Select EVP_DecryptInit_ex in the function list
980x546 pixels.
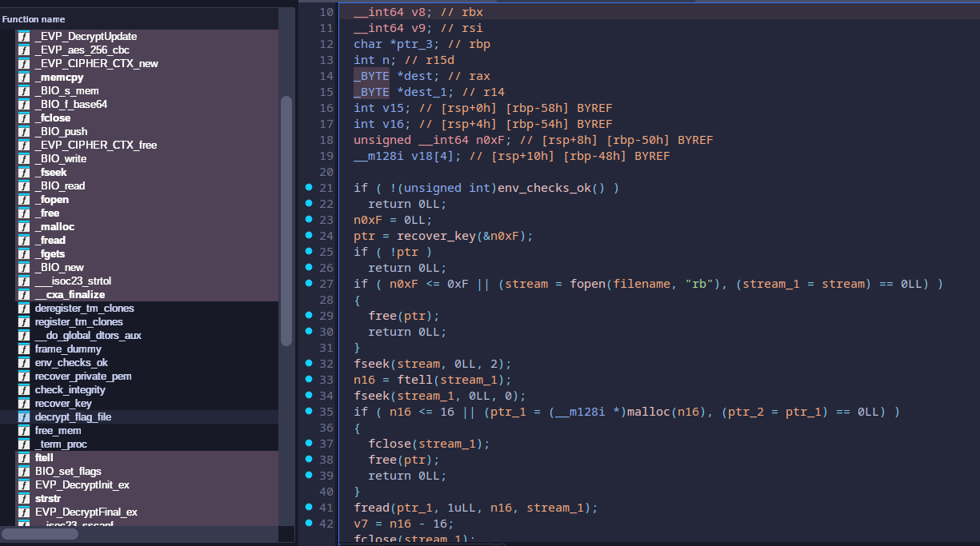tap(82, 485)
